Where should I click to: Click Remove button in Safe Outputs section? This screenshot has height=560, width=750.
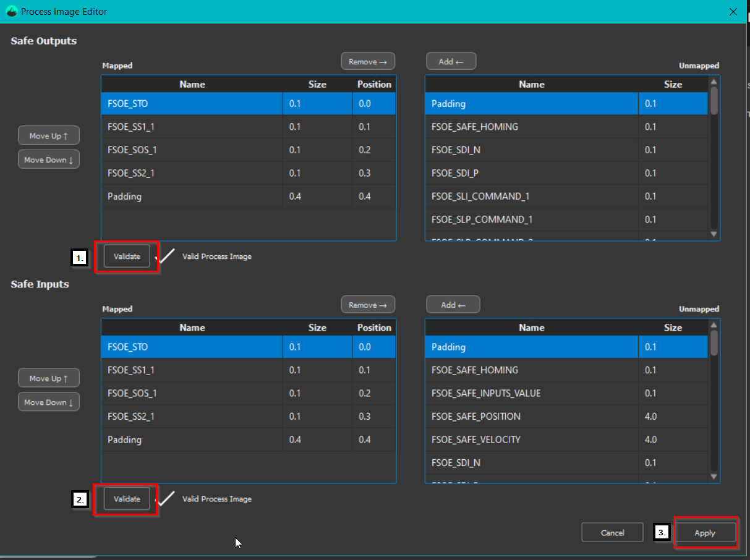[368, 62]
